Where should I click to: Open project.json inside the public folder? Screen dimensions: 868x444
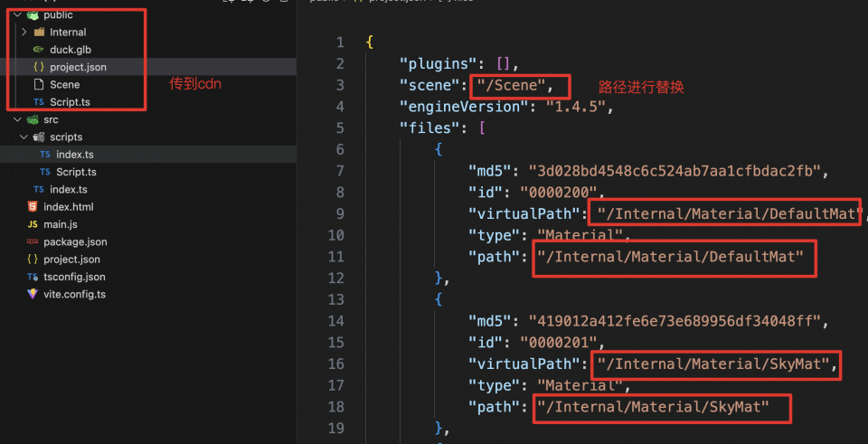tap(78, 67)
